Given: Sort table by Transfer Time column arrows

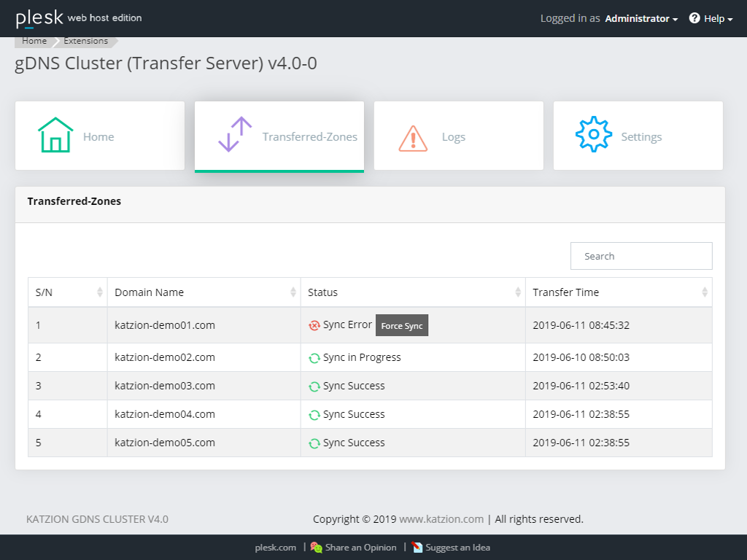Looking at the screenshot, I should [705, 292].
